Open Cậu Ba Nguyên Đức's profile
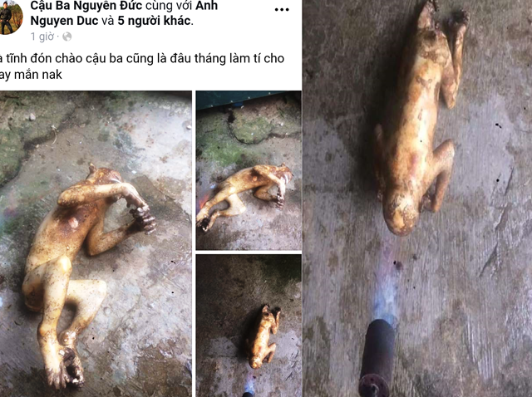Viewport: 532px width, 397px height. click(86, 6)
